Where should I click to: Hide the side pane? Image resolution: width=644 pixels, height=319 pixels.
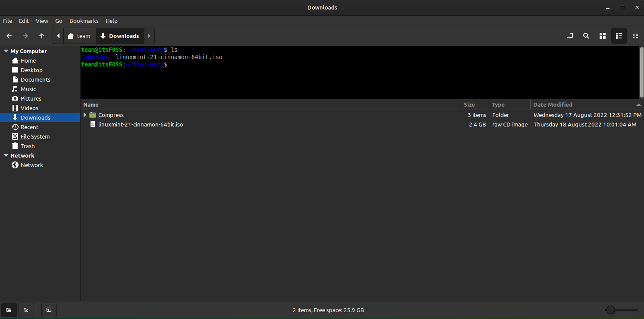[x=49, y=310]
